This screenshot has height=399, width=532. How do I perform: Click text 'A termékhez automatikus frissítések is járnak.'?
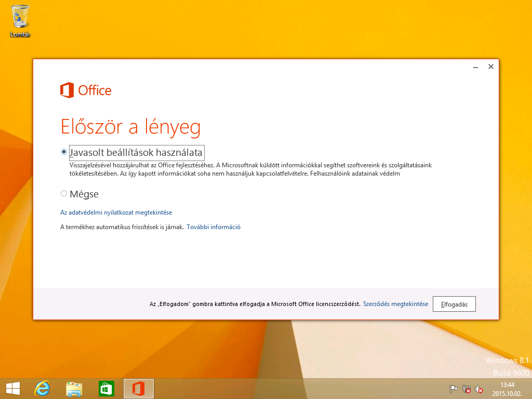click(x=122, y=227)
